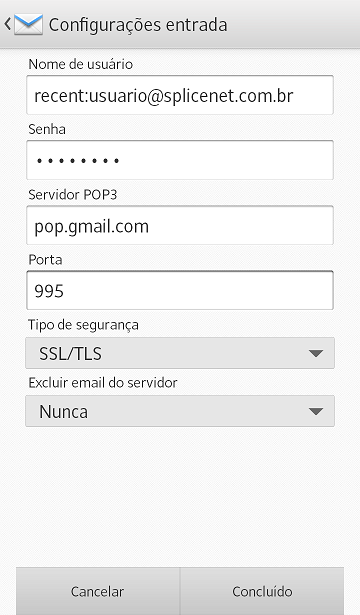Open the SSL/TLS security type dropdown
The height and width of the screenshot is (615, 360).
pos(180,353)
